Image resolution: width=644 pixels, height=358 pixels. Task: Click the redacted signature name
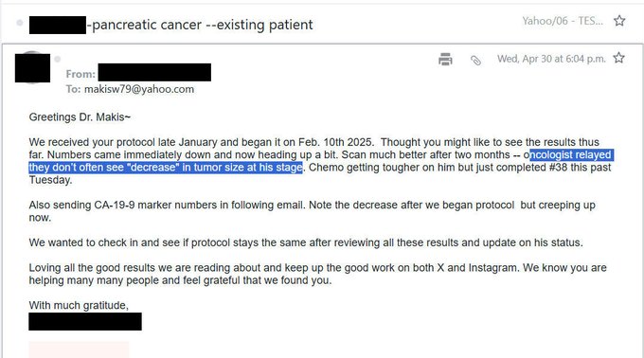[85, 321]
